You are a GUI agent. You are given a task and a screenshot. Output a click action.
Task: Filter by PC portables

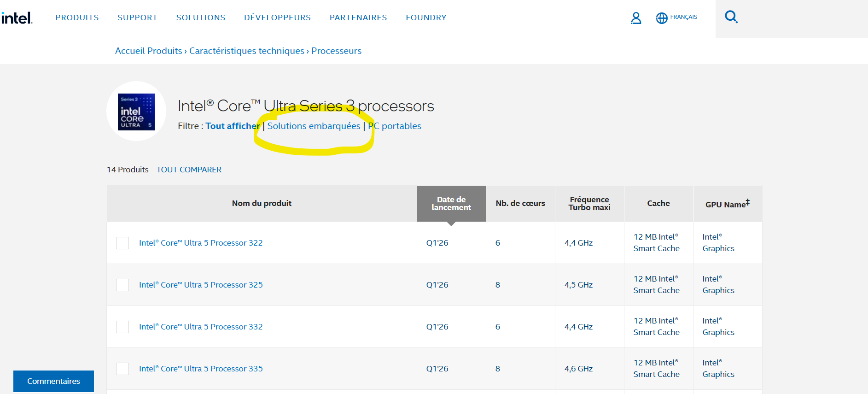[395, 126]
